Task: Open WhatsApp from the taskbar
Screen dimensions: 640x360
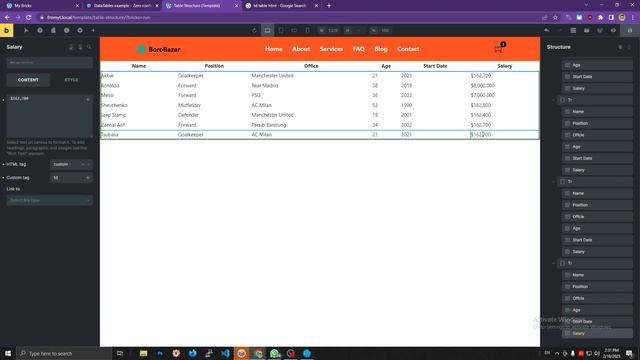Action: pos(275,353)
